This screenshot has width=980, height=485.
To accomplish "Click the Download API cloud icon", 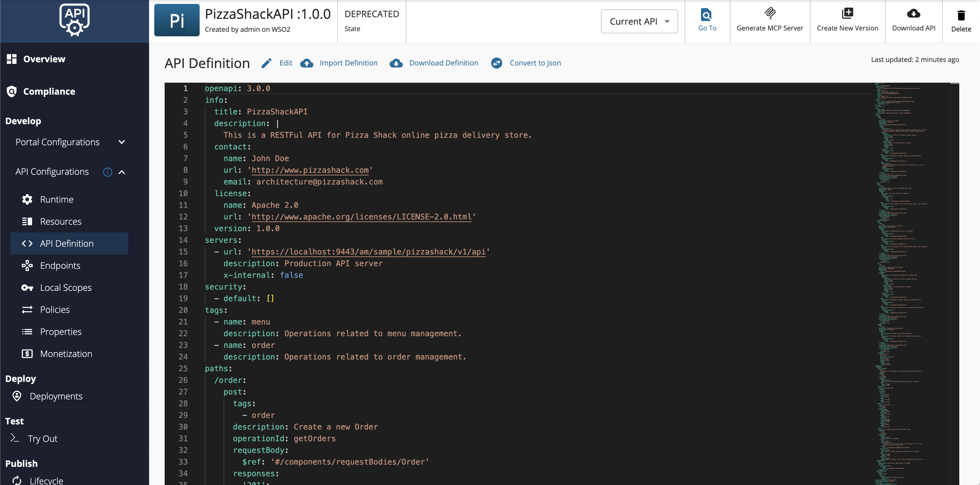I will tap(913, 14).
